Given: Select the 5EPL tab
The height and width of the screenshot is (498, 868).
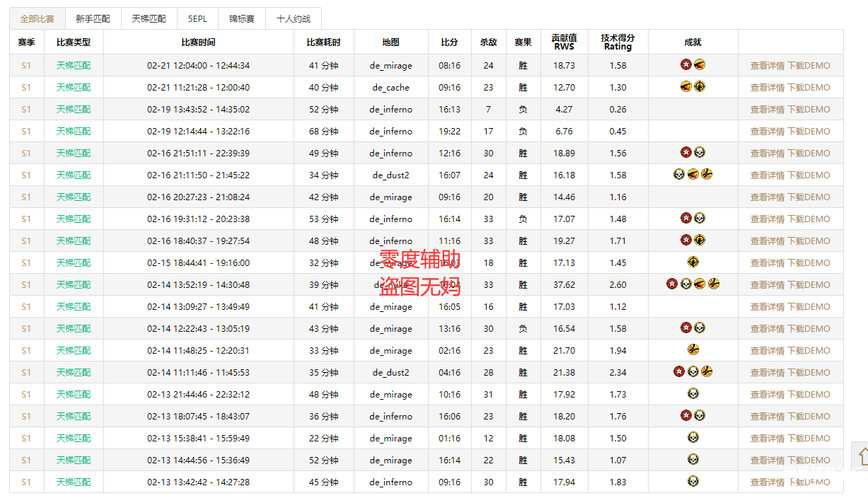Looking at the screenshot, I should pyautogui.click(x=197, y=19).
